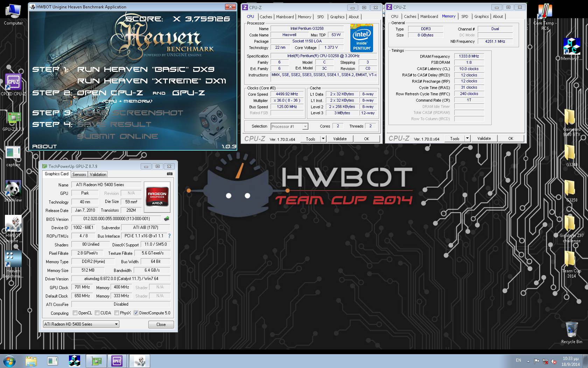This screenshot has width=588, height=368.
Task: Click OK in the left CPU-Z window
Action: pyautogui.click(x=366, y=139)
